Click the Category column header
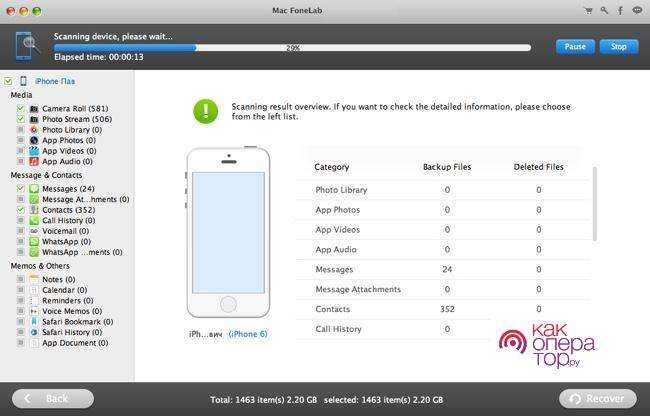The height and width of the screenshot is (416, 650). [x=332, y=167]
